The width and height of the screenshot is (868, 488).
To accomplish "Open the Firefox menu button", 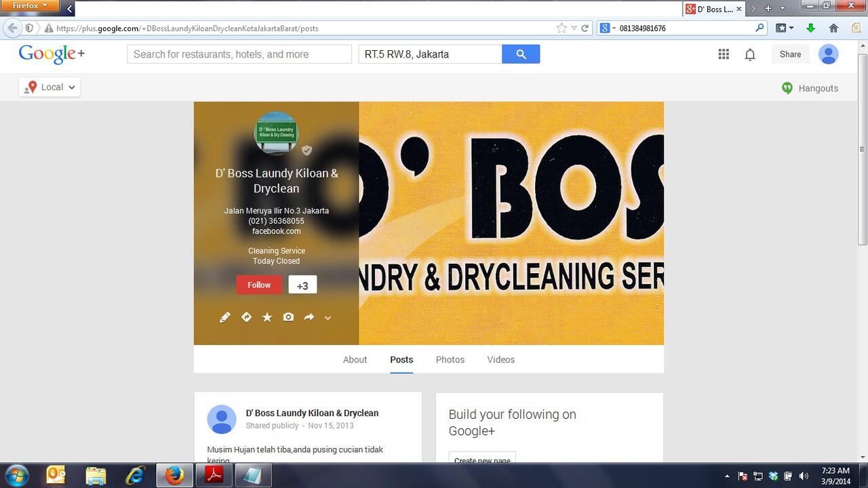I will tap(29, 5).
